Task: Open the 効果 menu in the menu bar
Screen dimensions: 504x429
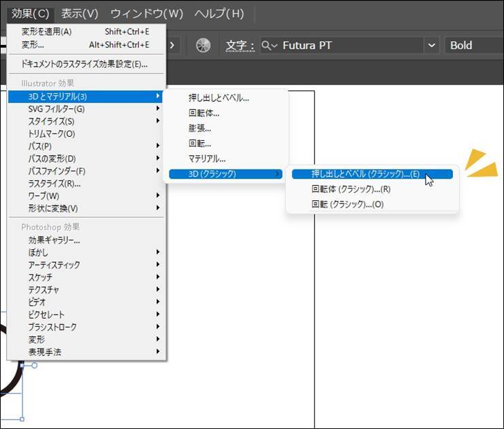Action: pos(31,14)
